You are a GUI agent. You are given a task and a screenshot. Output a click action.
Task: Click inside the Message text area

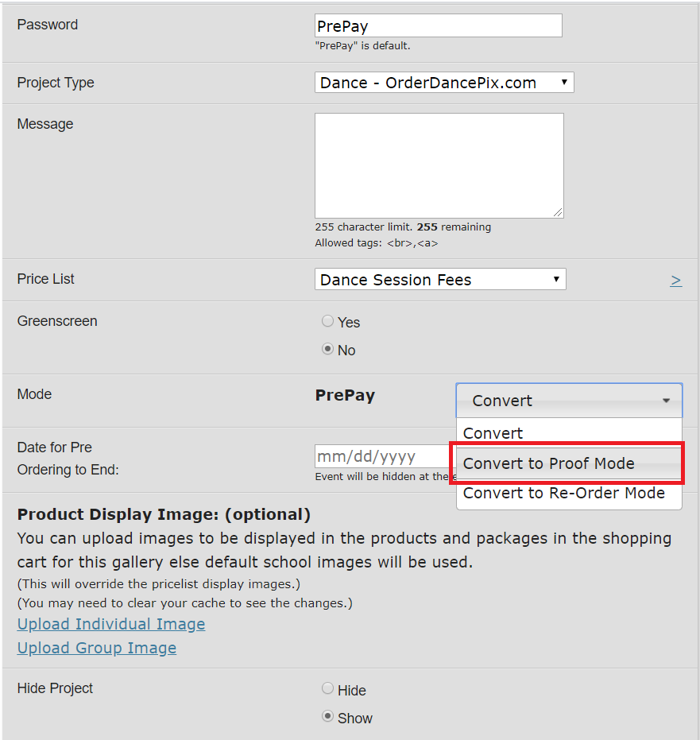(439, 165)
